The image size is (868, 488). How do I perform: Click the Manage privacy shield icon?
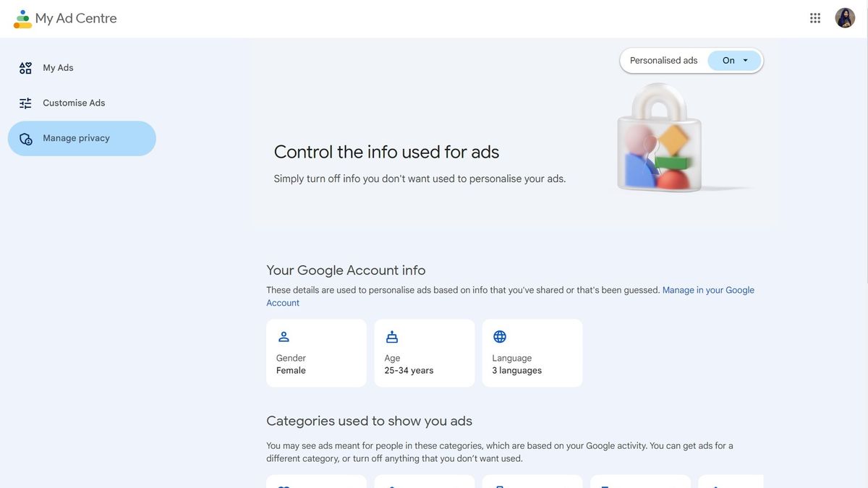(x=25, y=137)
